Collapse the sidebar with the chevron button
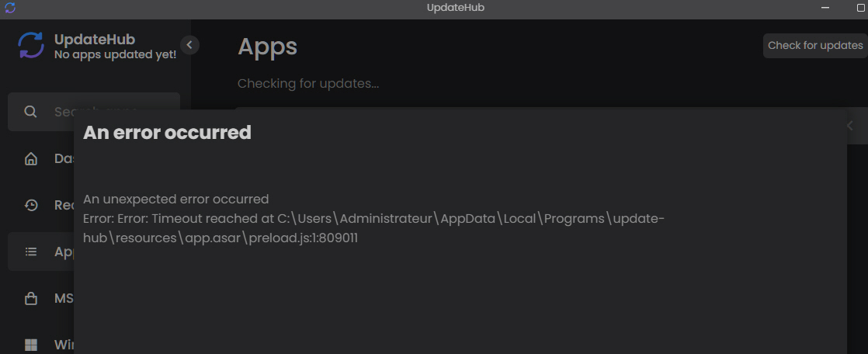 pos(189,45)
